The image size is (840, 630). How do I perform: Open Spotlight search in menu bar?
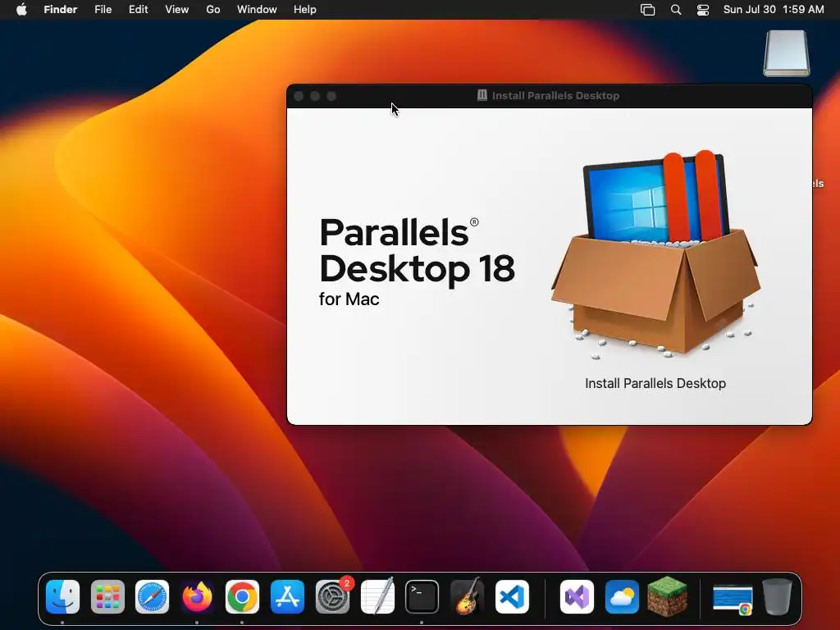[676, 10]
